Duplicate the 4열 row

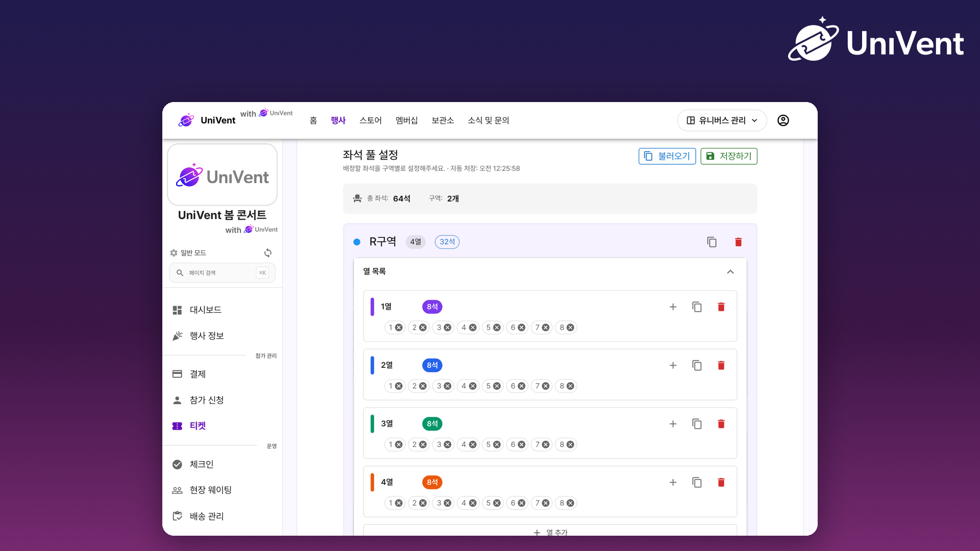pos(697,482)
